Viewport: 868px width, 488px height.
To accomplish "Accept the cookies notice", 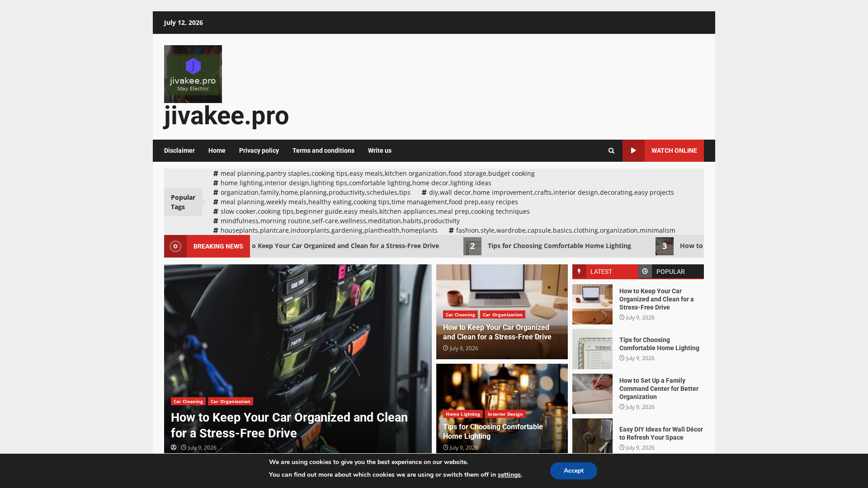I will 574,471.
